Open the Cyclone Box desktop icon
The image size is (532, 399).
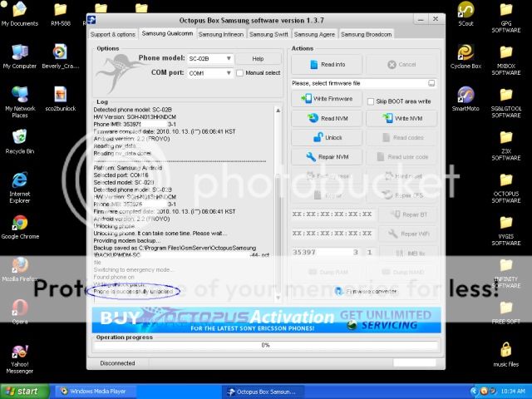465,53
